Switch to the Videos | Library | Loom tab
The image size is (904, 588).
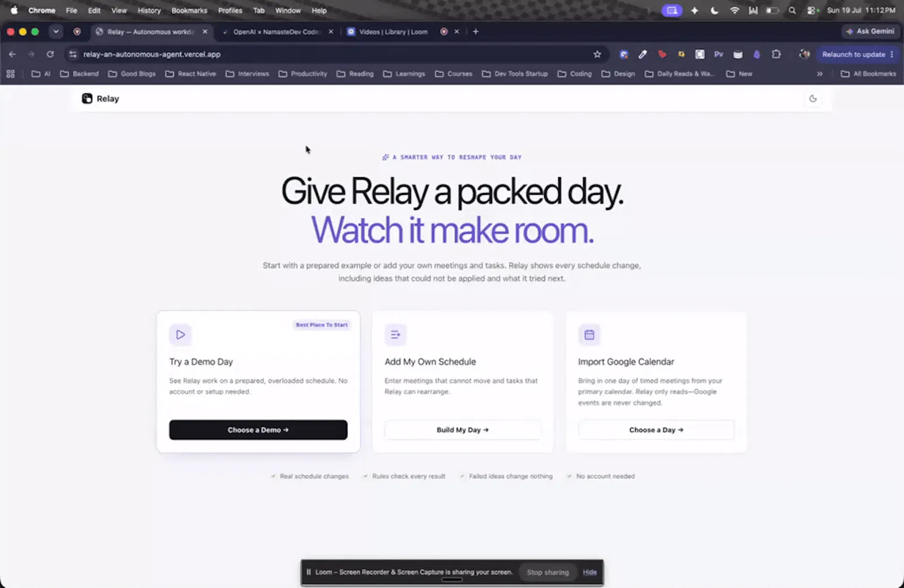click(393, 32)
